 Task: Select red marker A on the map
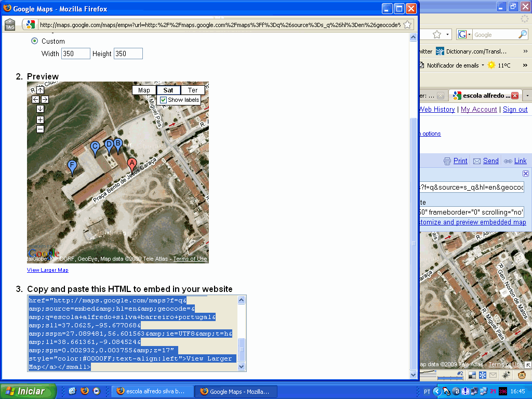pyautogui.click(x=132, y=164)
